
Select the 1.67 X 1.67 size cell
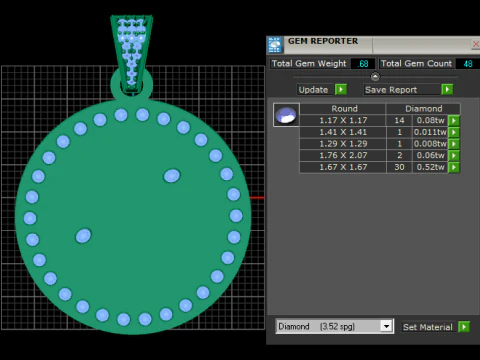click(343, 167)
